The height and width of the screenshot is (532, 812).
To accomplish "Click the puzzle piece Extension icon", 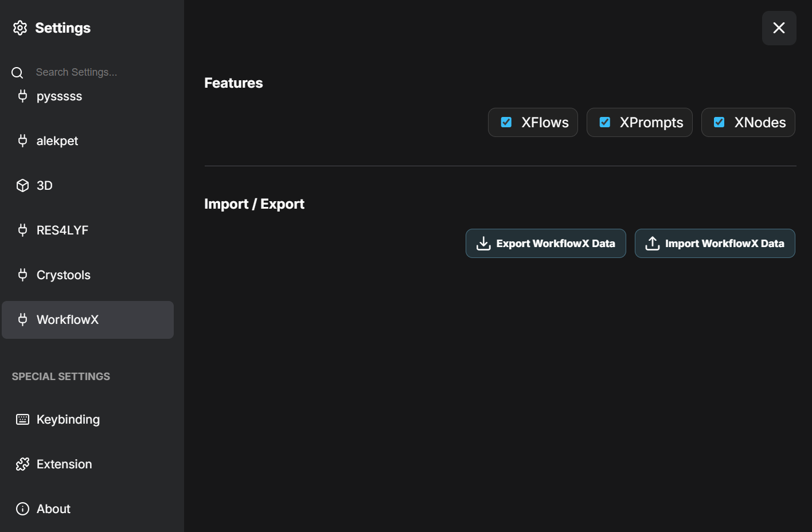I will (x=22, y=464).
